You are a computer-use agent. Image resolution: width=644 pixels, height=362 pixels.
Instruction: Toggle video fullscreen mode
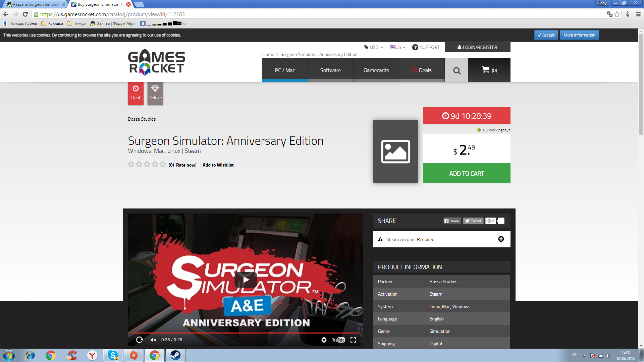click(353, 340)
